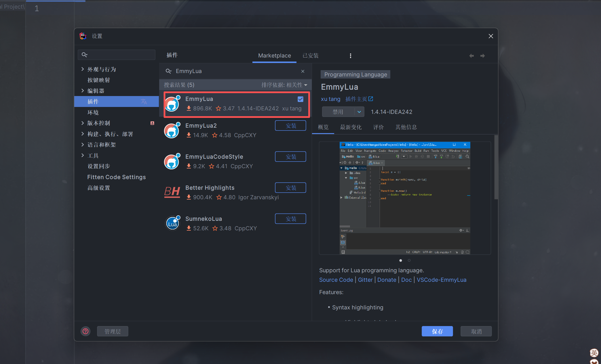The width and height of the screenshot is (601, 364).
Task: Expand the Editor settings node
Action: click(83, 91)
